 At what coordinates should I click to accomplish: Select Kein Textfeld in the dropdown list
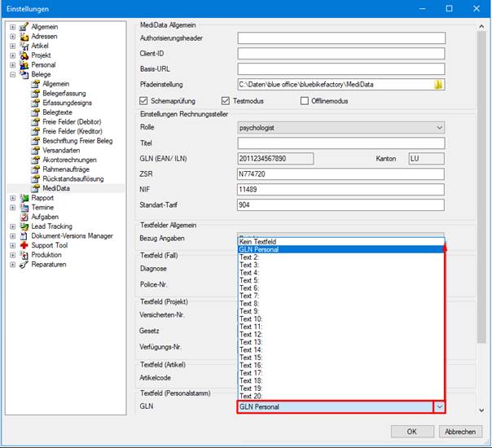(340, 242)
